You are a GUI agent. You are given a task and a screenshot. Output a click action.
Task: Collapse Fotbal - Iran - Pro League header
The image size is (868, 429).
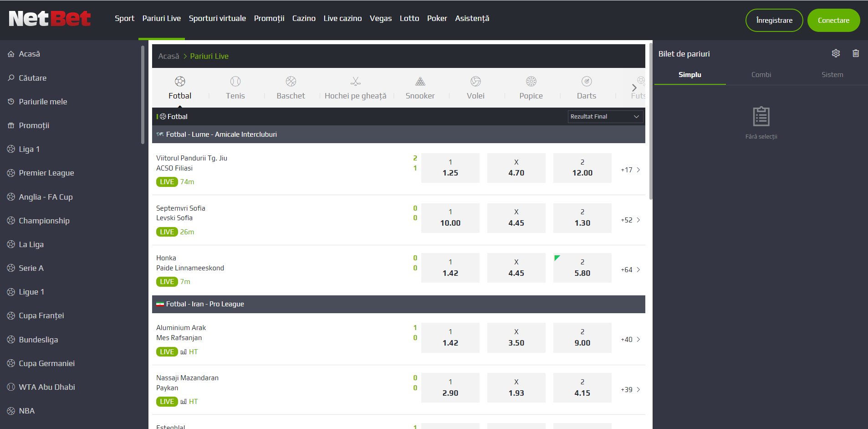(x=398, y=304)
